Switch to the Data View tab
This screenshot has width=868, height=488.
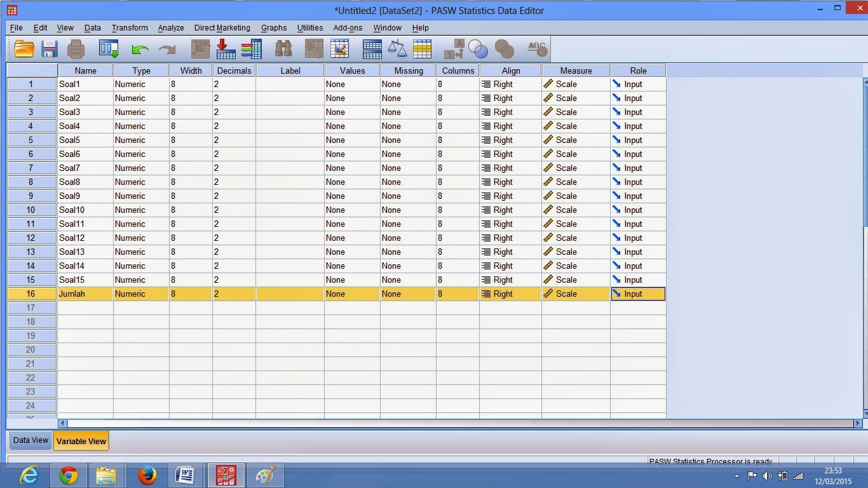pos(31,440)
